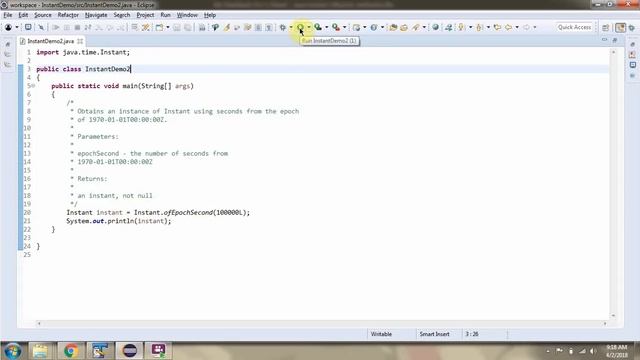Click the Debug toolbar icon

click(x=282, y=27)
